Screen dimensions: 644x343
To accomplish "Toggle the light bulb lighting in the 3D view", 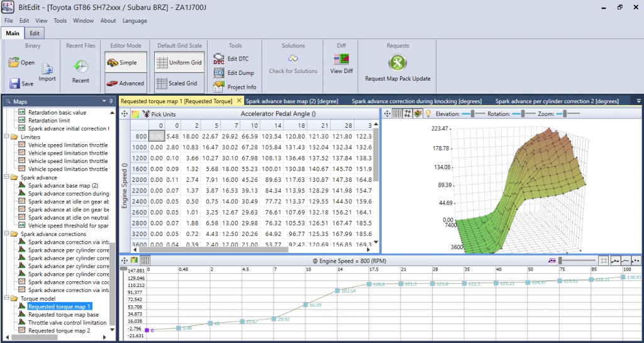I will 428,114.
